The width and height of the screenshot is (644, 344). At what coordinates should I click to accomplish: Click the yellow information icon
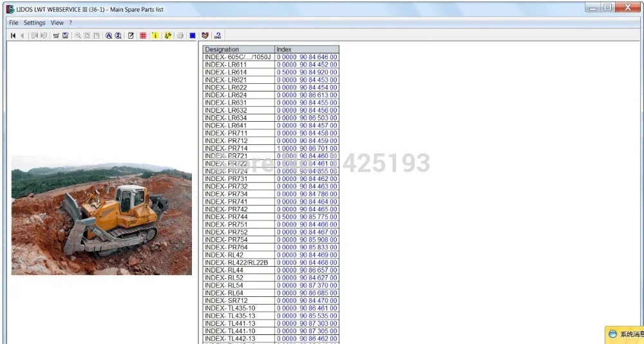(x=155, y=36)
